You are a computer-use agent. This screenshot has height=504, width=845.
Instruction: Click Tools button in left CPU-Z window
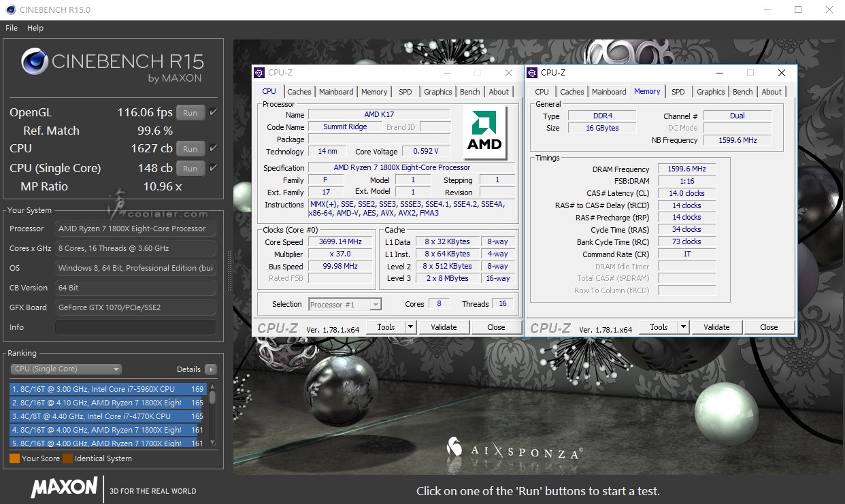(386, 327)
